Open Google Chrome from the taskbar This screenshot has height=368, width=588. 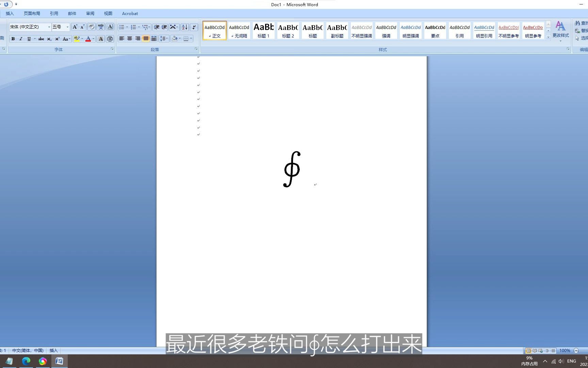[43, 361]
